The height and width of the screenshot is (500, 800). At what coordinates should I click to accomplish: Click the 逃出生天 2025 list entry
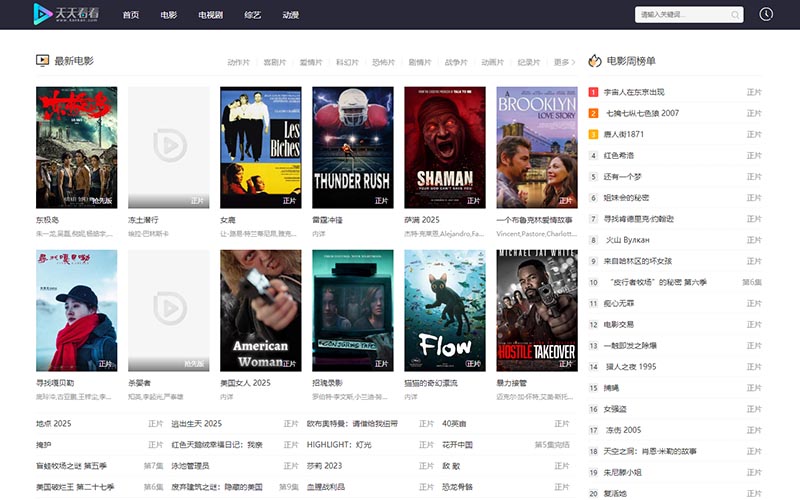(x=196, y=423)
